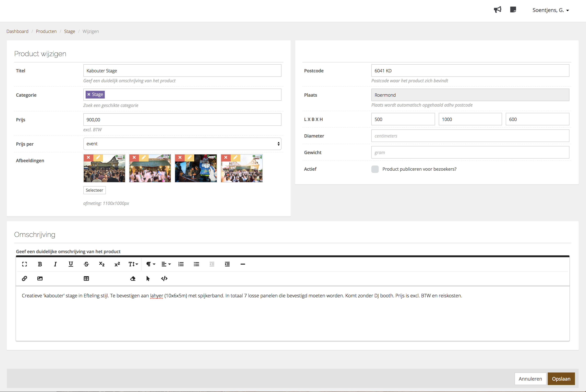
Task: Open the text alignment dropdown
Action: click(x=166, y=264)
